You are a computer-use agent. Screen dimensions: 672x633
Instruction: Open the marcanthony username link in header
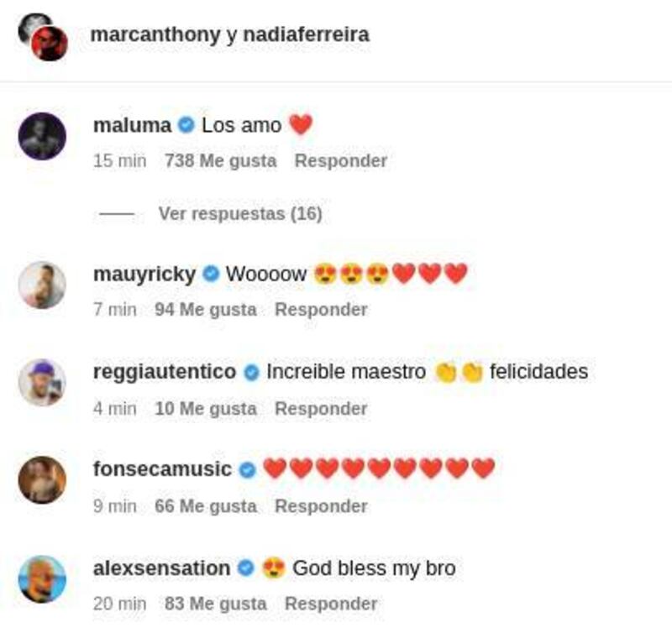(155, 34)
